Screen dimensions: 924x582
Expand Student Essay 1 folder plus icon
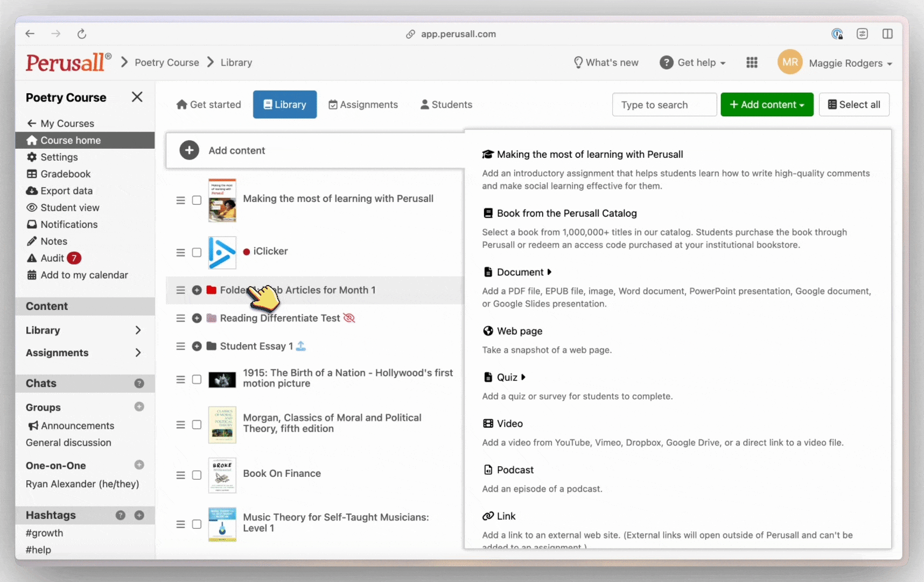[197, 346]
